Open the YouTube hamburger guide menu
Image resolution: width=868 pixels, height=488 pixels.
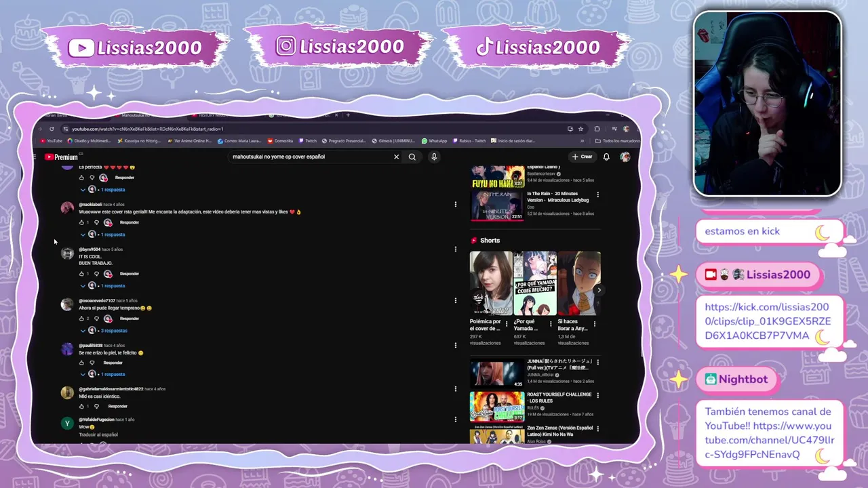(x=35, y=157)
